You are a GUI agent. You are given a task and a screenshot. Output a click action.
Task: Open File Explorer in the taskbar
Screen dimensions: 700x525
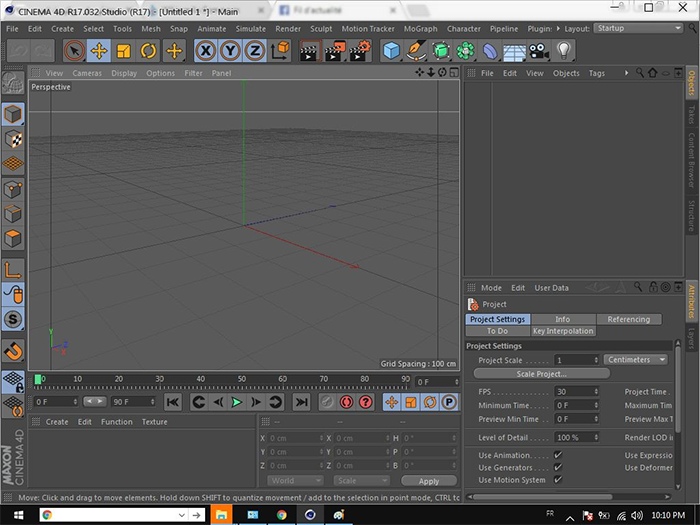pos(221,515)
